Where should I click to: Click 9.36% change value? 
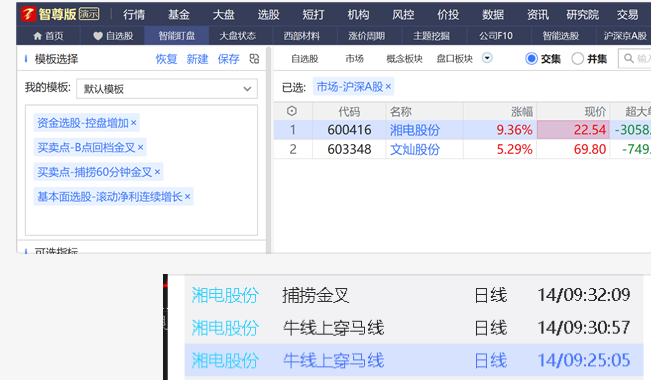tap(514, 130)
